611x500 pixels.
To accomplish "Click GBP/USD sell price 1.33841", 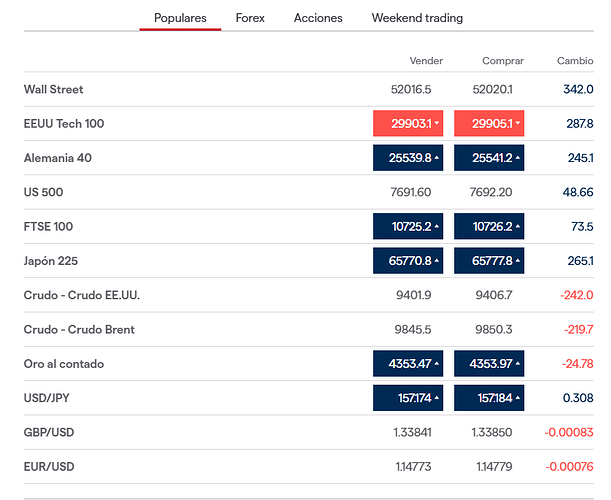I will point(412,432).
